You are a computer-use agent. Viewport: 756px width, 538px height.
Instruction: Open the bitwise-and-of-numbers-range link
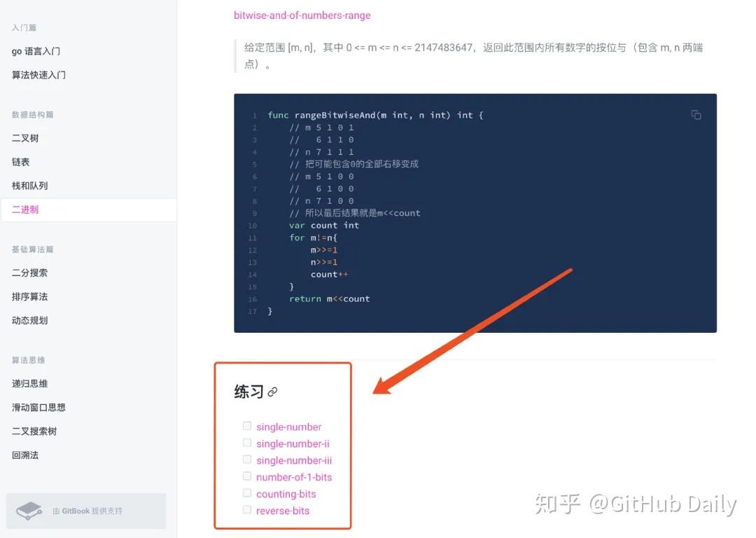coord(302,15)
